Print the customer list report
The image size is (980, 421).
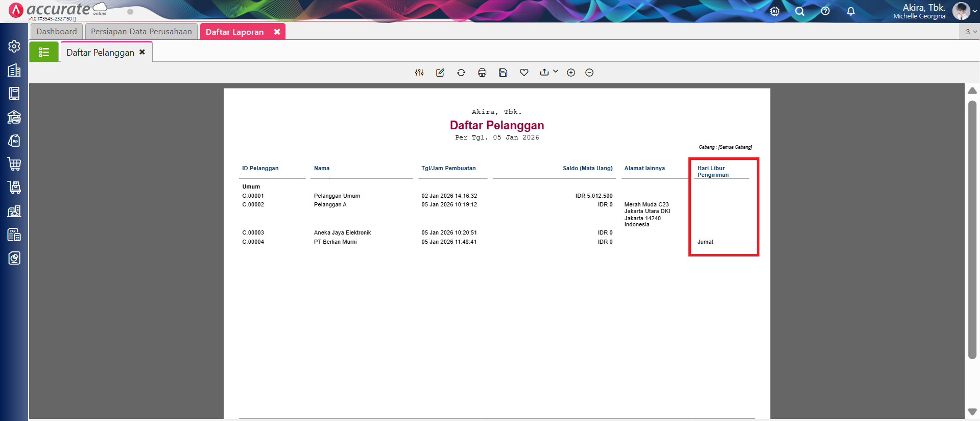tap(482, 73)
